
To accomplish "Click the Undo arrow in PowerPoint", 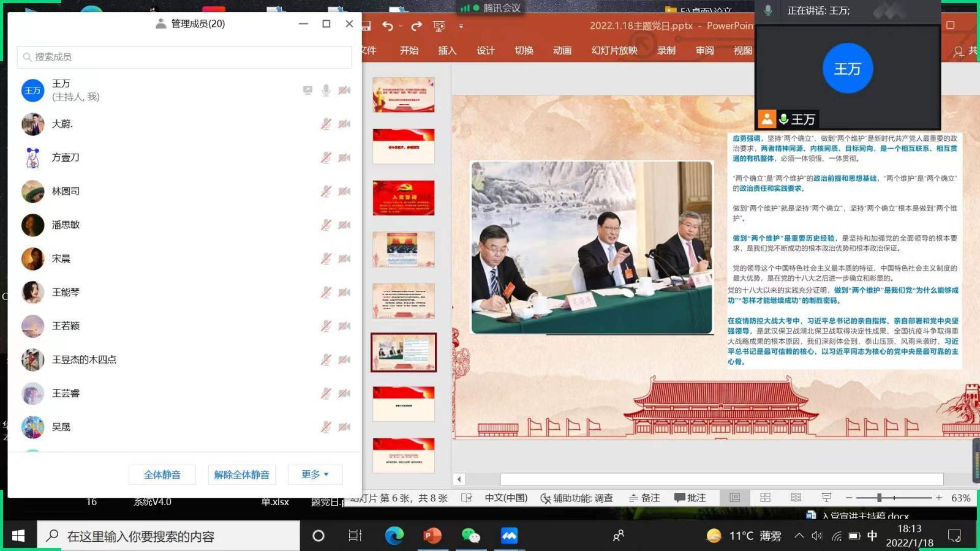I will [387, 26].
